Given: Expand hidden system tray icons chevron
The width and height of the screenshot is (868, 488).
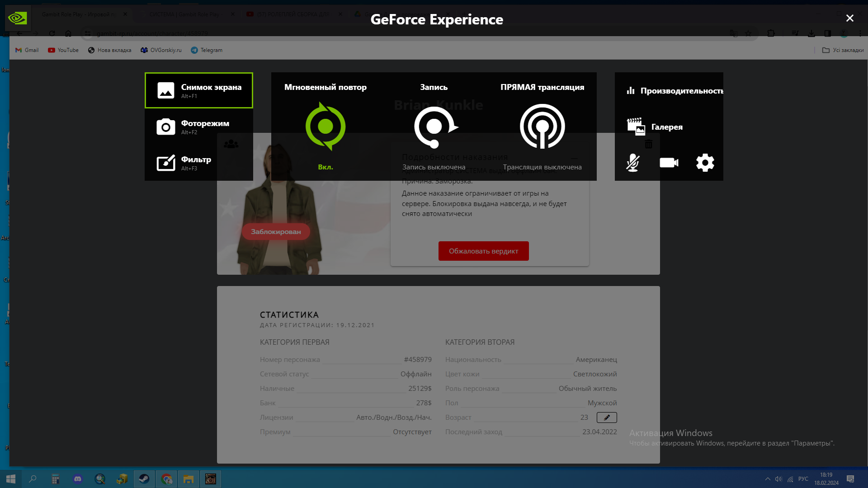Looking at the screenshot, I should [x=768, y=479].
